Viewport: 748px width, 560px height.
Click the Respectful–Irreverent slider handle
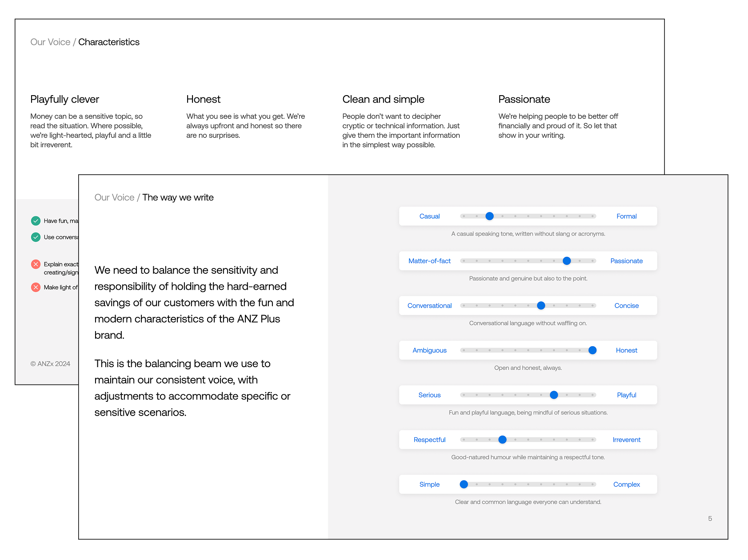click(503, 440)
